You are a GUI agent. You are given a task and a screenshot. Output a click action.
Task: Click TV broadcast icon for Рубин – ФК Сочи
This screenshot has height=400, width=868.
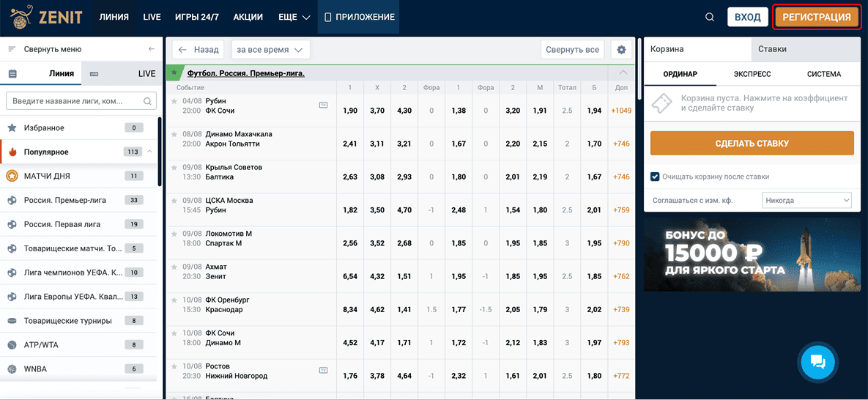pos(323,105)
